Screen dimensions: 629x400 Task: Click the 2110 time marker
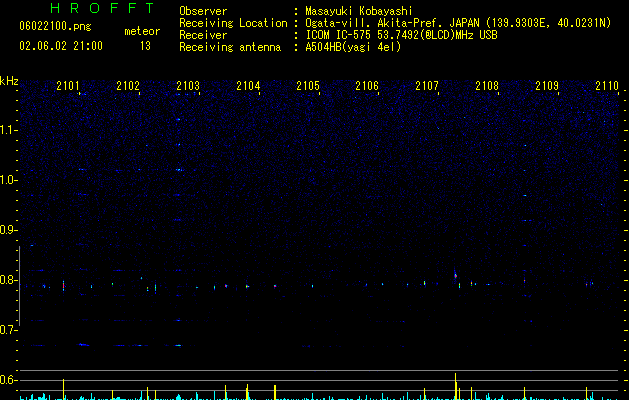pos(607,86)
